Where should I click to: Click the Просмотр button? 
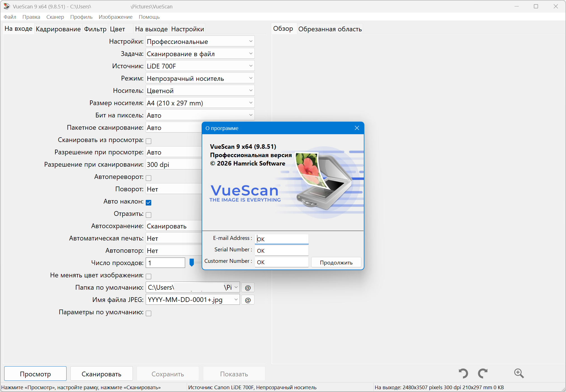coord(36,374)
